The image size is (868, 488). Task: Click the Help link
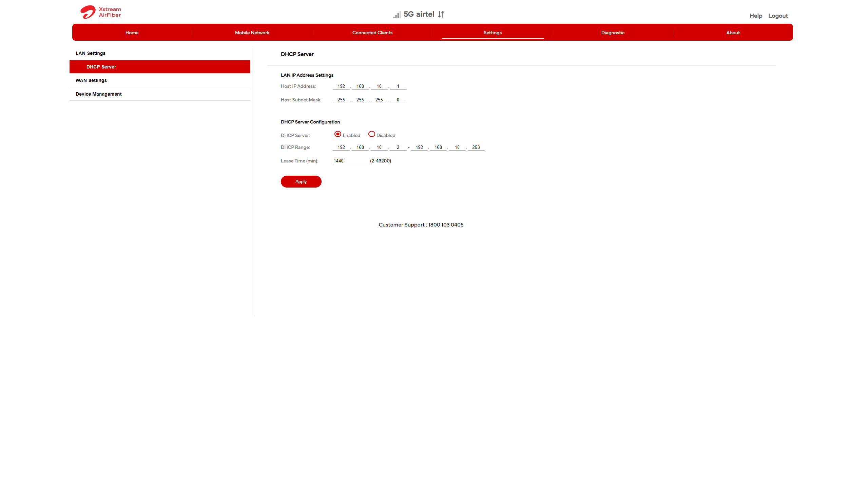pos(756,16)
